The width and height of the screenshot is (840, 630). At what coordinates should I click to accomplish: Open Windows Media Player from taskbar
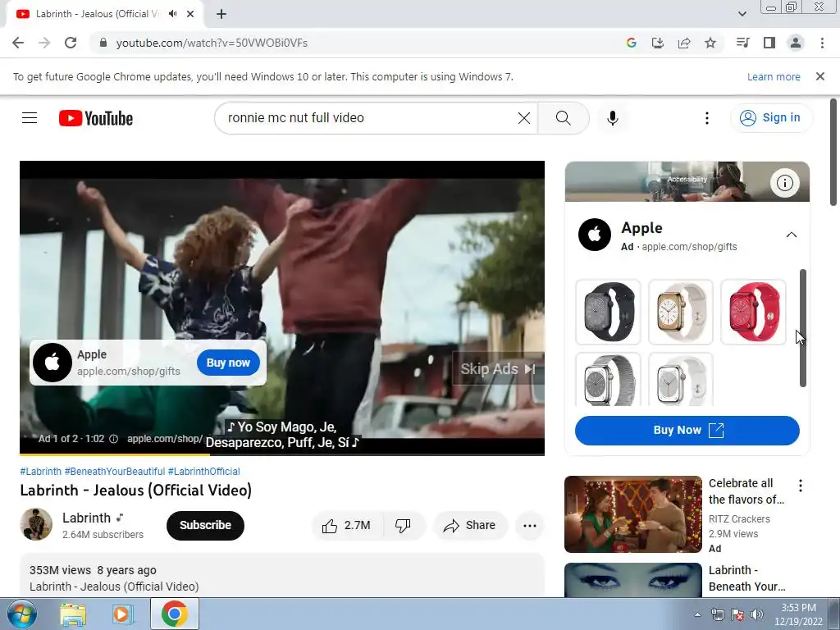click(x=123, y=614)
